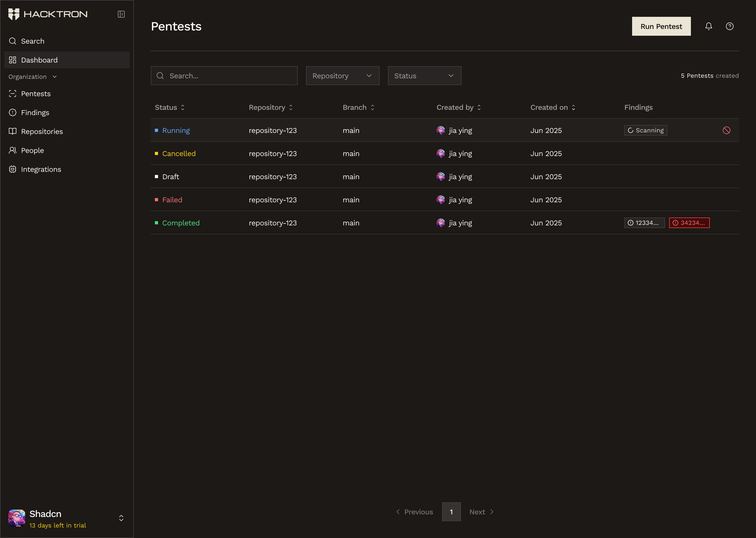Image resolution: width=756 pixels, height=538 pixels.
Task: Open notifications via the bell icon
Action: coord(709,26)
